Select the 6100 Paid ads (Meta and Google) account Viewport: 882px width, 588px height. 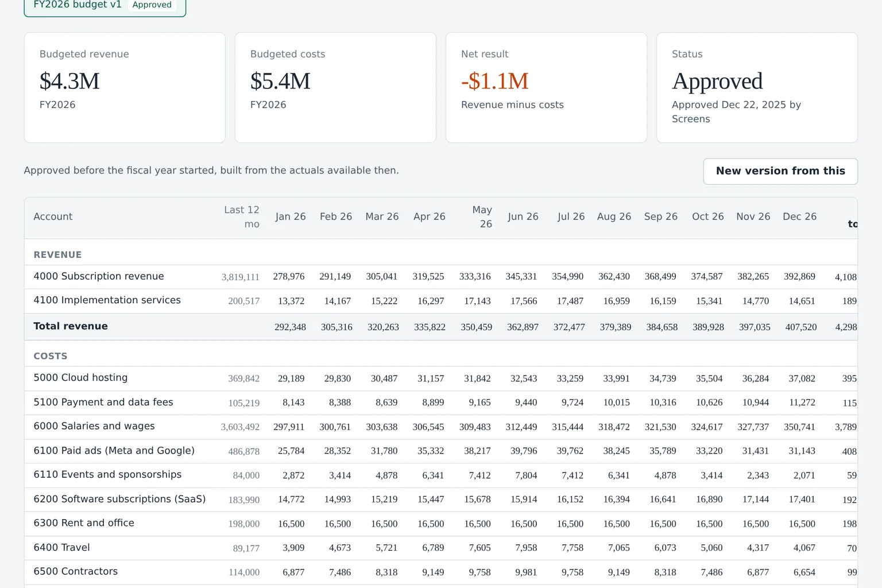tap(114, 451)
